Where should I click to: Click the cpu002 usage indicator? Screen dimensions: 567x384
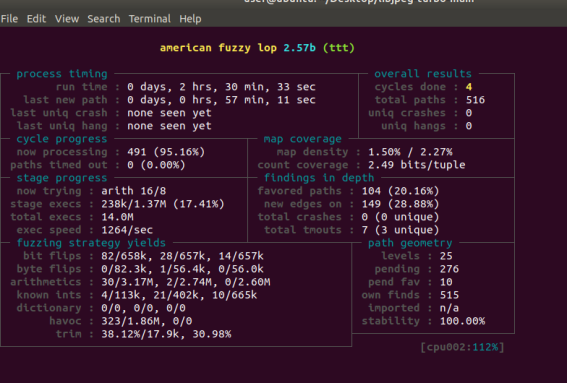pos(462,347)
